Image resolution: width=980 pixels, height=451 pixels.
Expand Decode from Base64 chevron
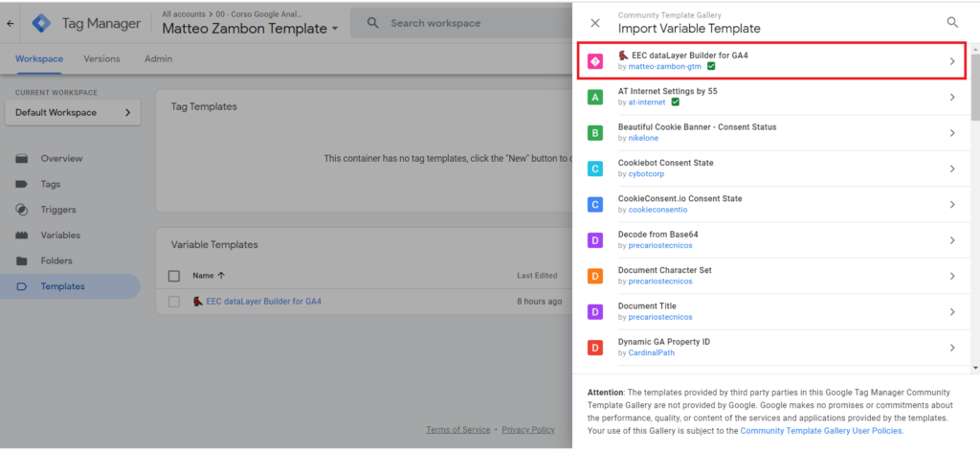pyautogui.click(x=952, y=240)
